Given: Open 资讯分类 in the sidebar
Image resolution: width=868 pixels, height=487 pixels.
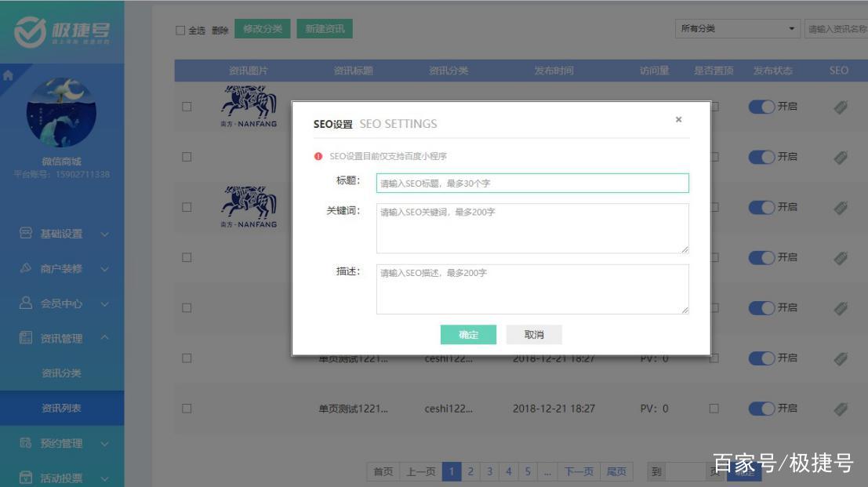Looking at the screenshot, I should [x=61, y=373].
